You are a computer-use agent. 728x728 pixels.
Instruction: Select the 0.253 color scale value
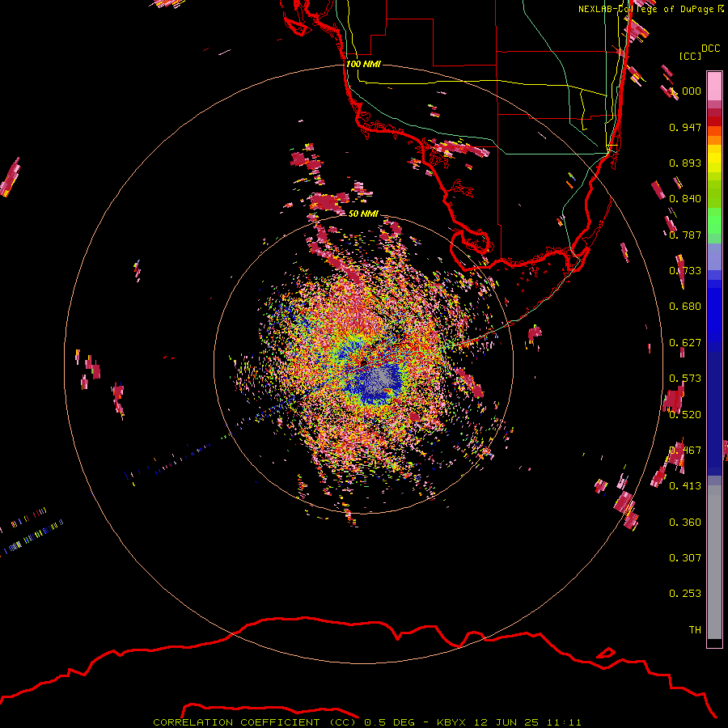(x=685, y=594)
